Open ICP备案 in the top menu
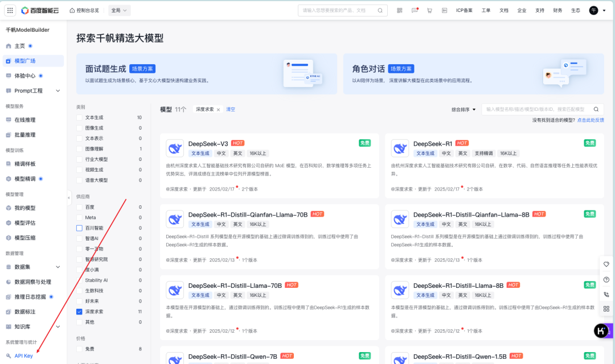Viewport: 615px width, 364px height. pos(464,11)
